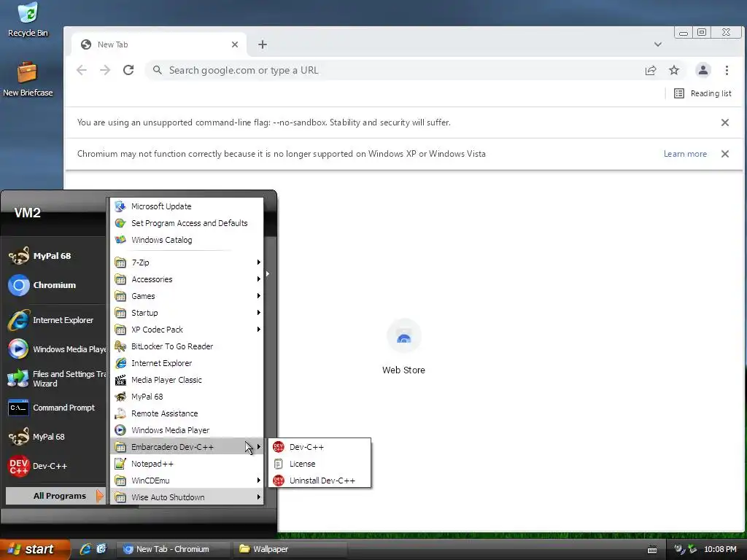
Task: Dismiss the no-sandbox warning bar
Action: (724, 122)
